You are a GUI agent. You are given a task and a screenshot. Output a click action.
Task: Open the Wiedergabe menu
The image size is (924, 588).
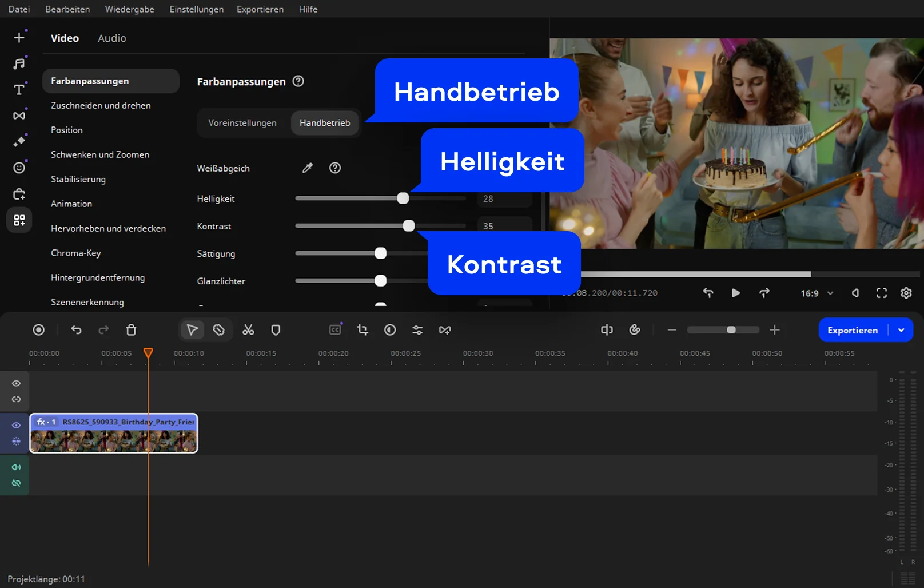129,9
